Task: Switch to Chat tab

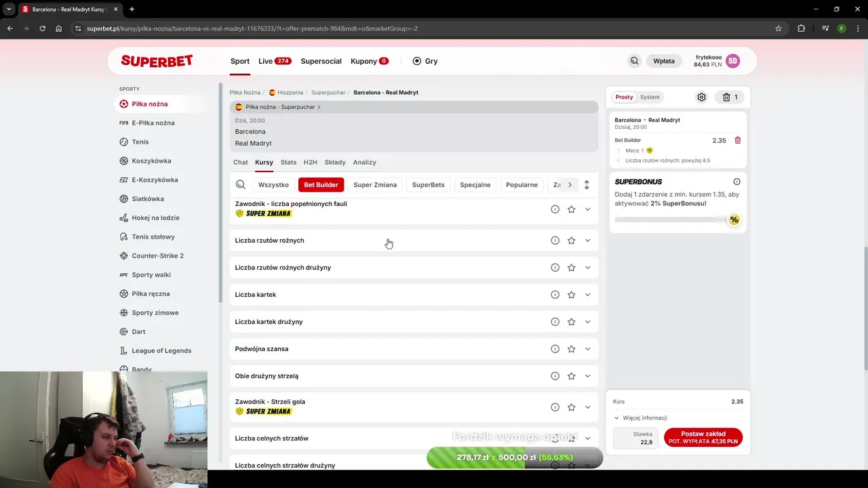Action: (x=240, y=162)
